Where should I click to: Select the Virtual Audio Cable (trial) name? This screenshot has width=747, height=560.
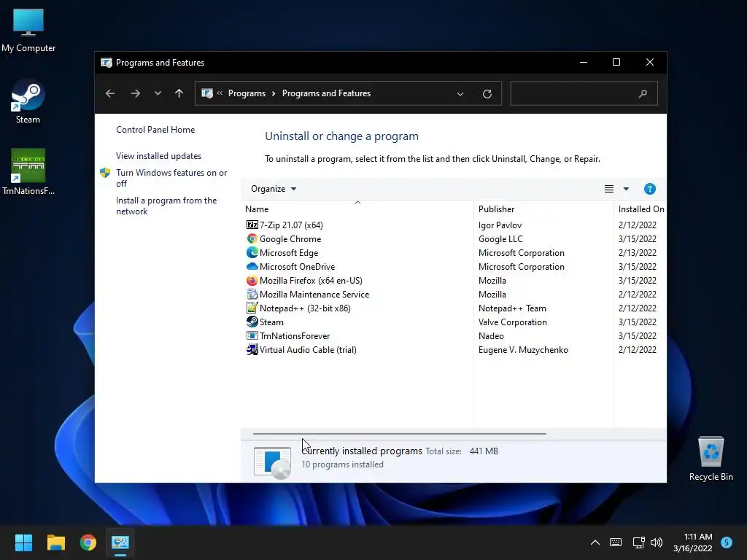(308, 349)
